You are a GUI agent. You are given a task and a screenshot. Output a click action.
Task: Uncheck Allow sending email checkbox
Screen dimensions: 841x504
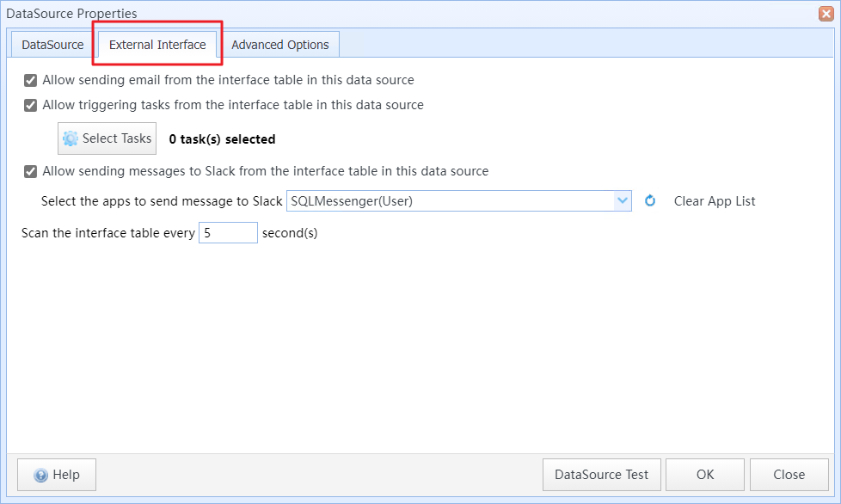31,81
